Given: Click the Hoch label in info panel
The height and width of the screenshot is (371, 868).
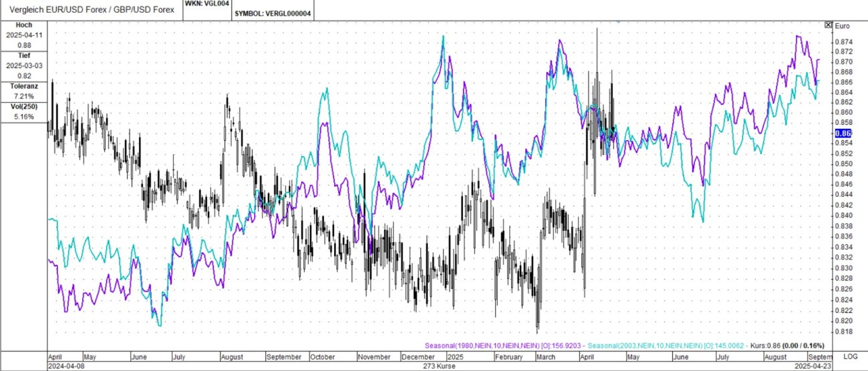Looking at the screenshot, I should 23,25.
